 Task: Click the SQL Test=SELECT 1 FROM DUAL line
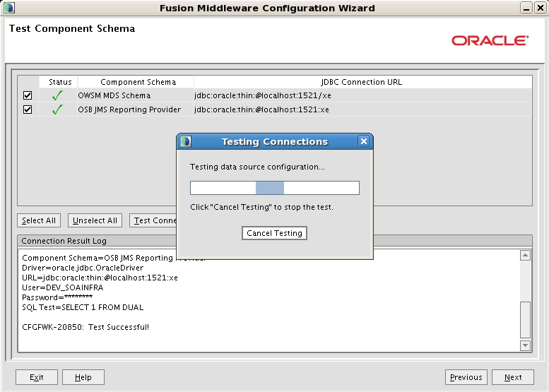pyautogui.click(x=83, y=307)
